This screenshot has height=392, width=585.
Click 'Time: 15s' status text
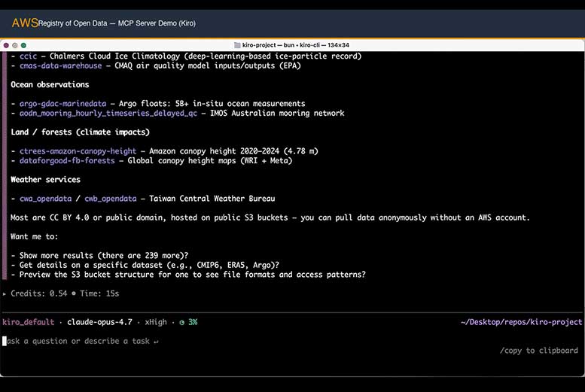(x=99, y=294)
